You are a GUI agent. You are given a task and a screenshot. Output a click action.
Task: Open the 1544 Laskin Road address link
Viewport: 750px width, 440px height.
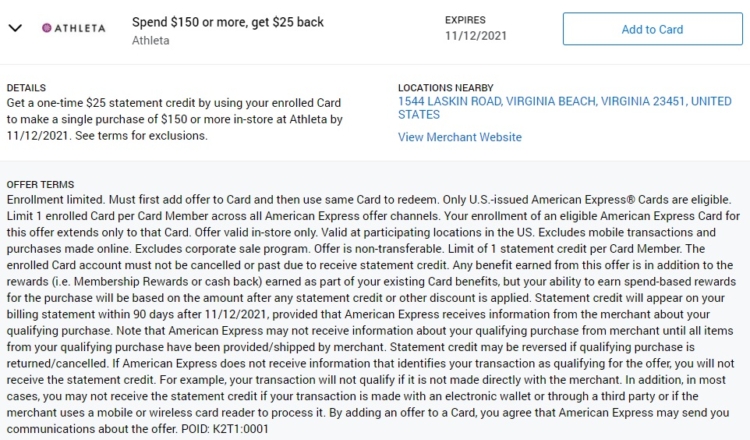[564, 108]
